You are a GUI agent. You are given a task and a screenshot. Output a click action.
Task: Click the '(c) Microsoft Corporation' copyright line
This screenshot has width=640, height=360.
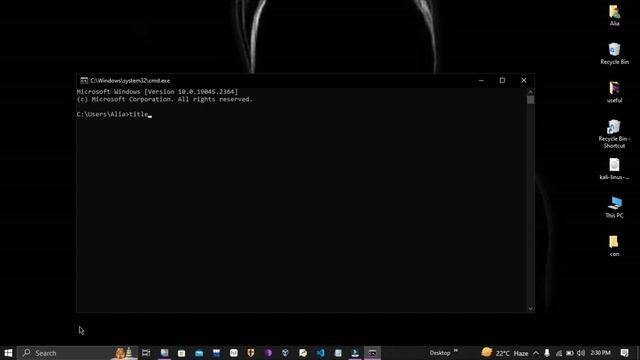tap(164, 99)
